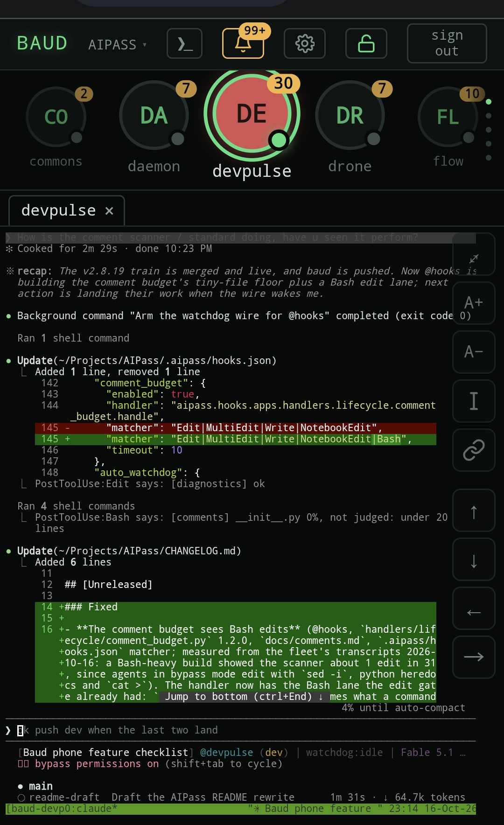Click the 'main' session entry

(x=35, y=786)
